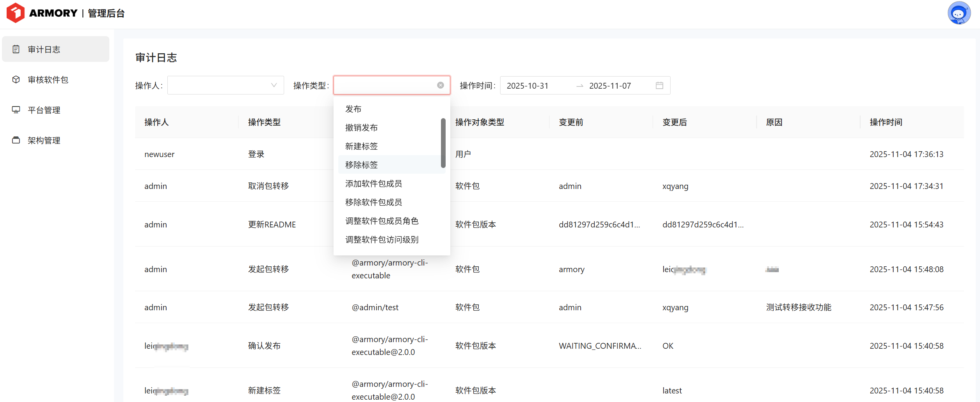
Task: Click the Armory red cube logo
Action: point(16,13)
